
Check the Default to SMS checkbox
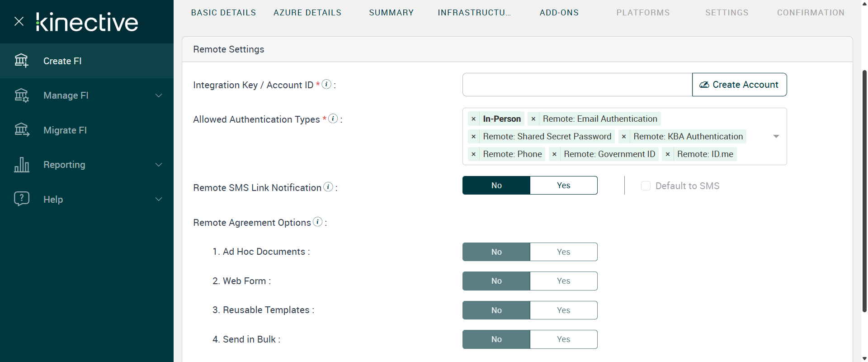click(646, 186)
